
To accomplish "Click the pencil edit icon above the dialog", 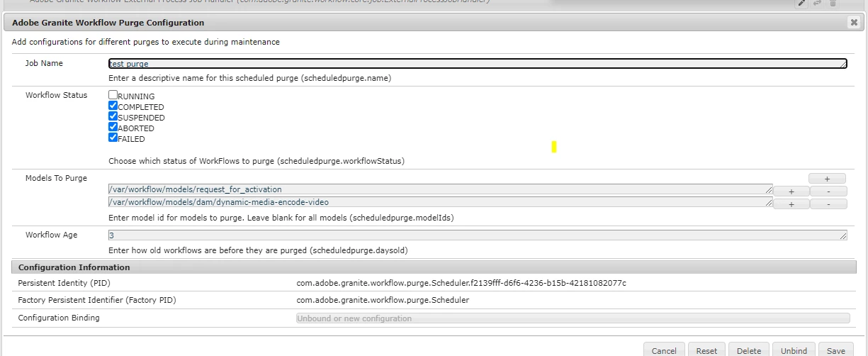I will point(802,3).
